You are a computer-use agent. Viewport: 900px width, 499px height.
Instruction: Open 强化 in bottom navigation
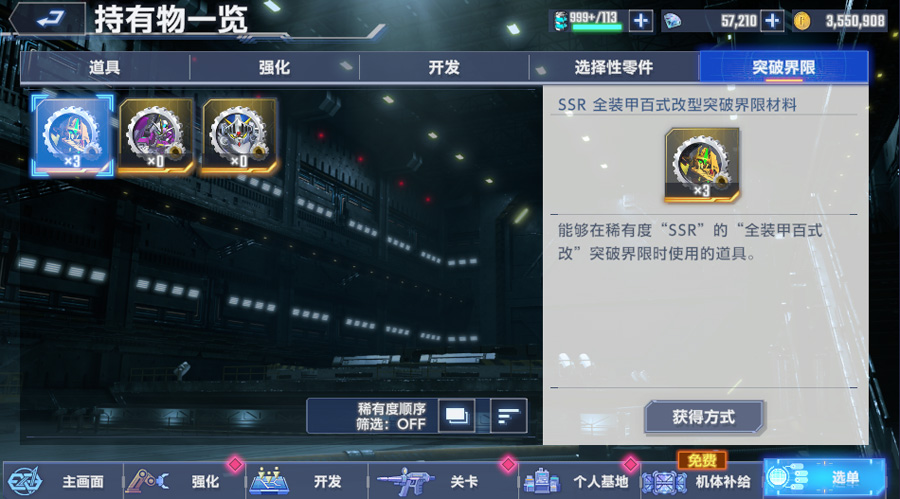[185, 481]
